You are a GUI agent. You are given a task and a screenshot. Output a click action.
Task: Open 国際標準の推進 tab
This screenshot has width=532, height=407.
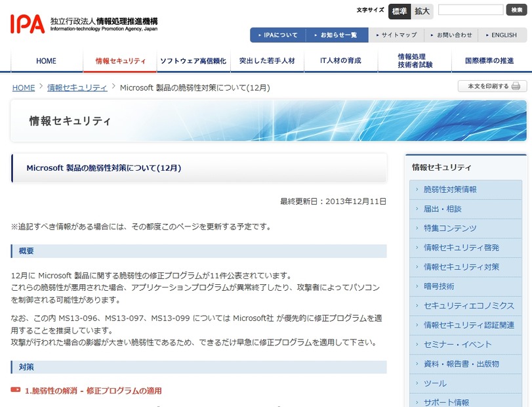click(489, 61)
